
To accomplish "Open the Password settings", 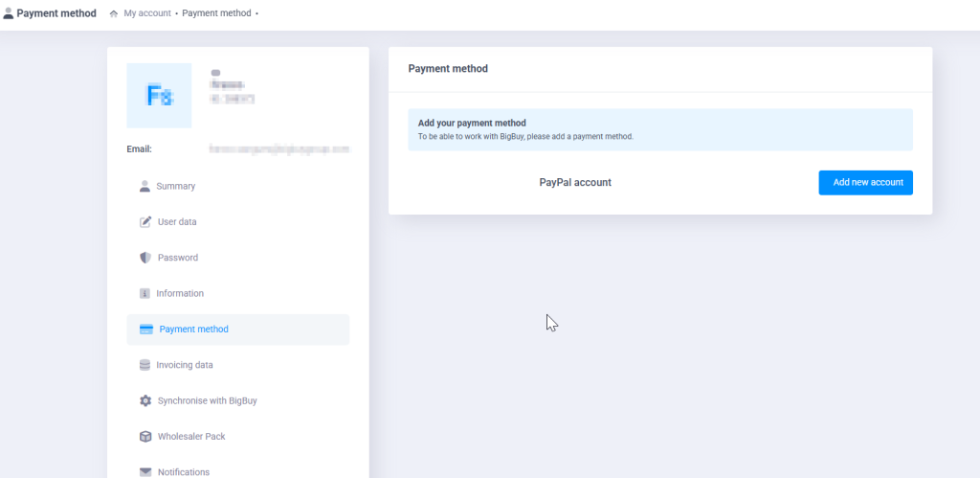I will 178,258.
